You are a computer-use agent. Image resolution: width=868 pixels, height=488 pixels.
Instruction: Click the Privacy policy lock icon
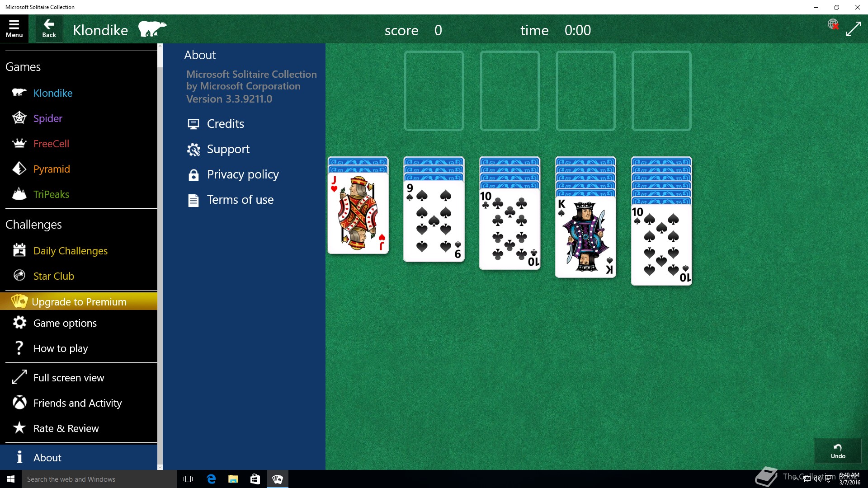[193, 174]
